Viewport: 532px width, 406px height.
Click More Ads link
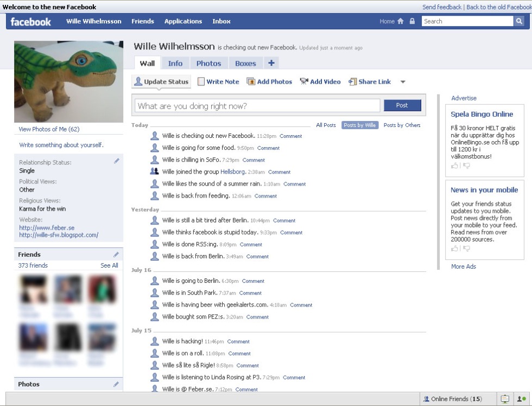tap(464, 267)
